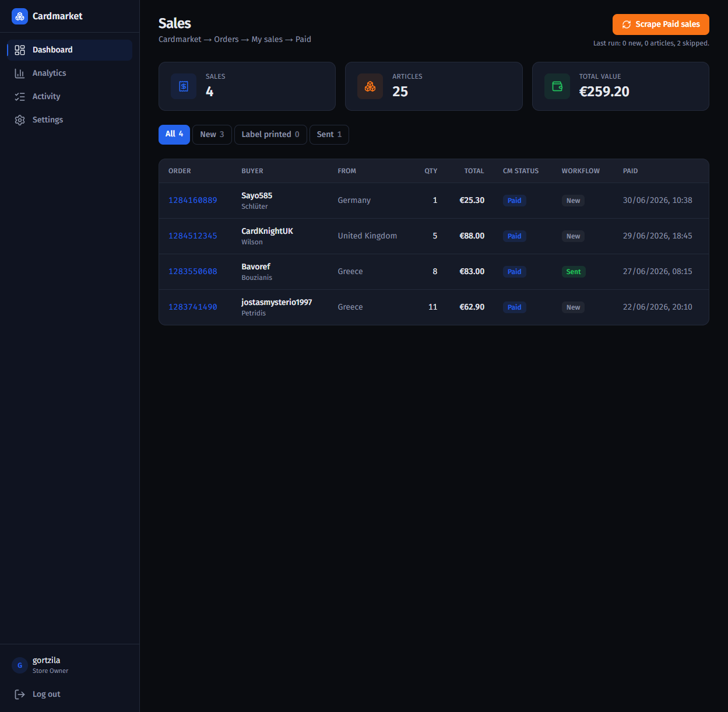This screenshot has width=728, height=712.
Task: Open order 1283550608
Action: click(x=193, y=272)
